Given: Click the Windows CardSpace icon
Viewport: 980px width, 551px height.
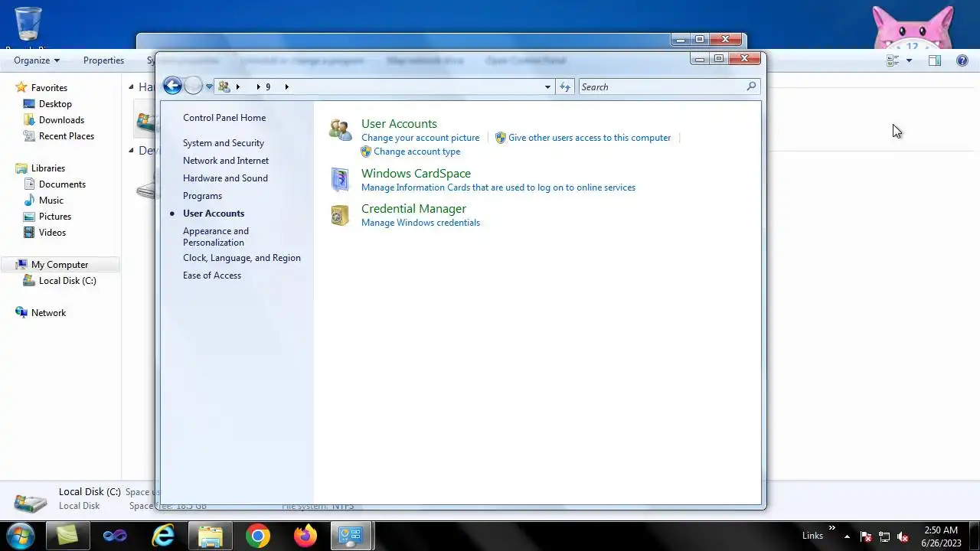Looking at the screenshot, I should click(340, 179).
